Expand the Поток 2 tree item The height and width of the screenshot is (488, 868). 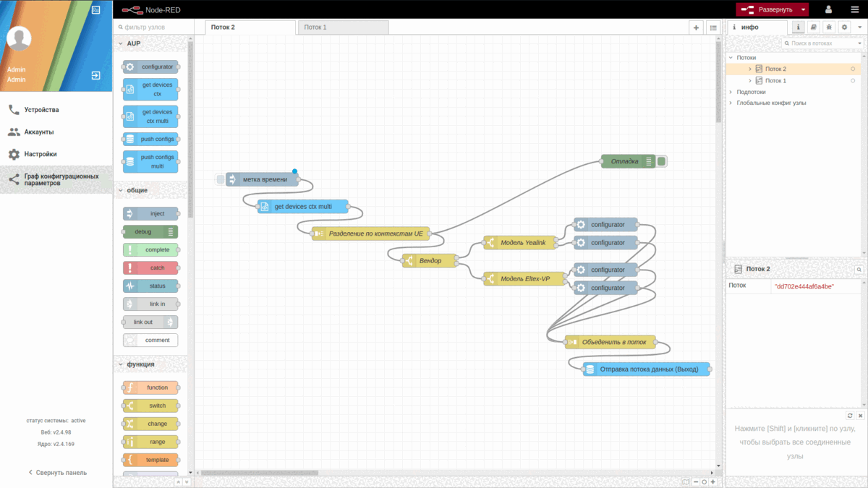click(750, 69)
